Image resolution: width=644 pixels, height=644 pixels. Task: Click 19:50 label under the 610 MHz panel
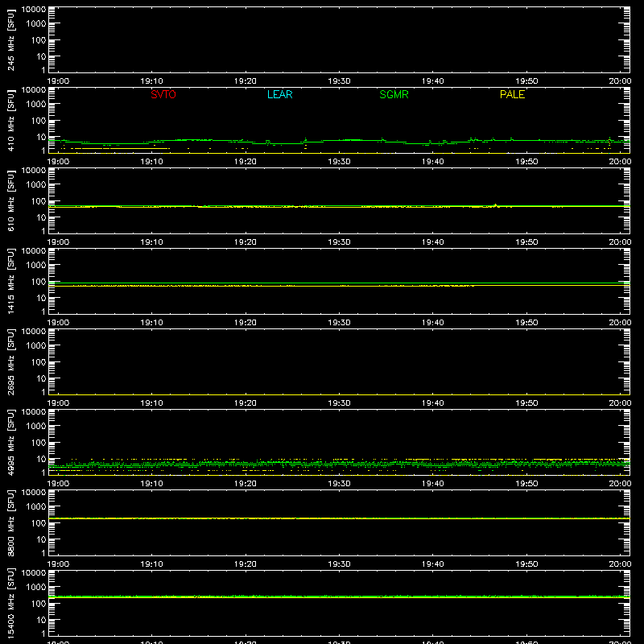526,242
